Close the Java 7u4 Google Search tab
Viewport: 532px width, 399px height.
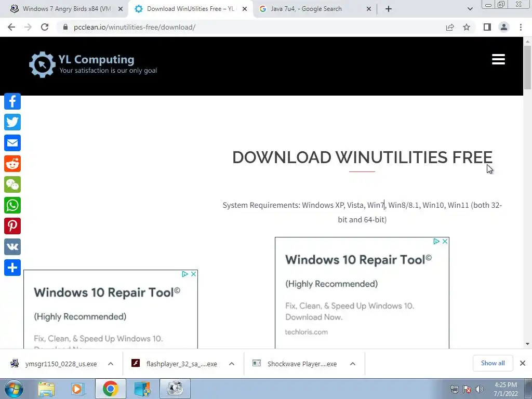coord(369,9)
